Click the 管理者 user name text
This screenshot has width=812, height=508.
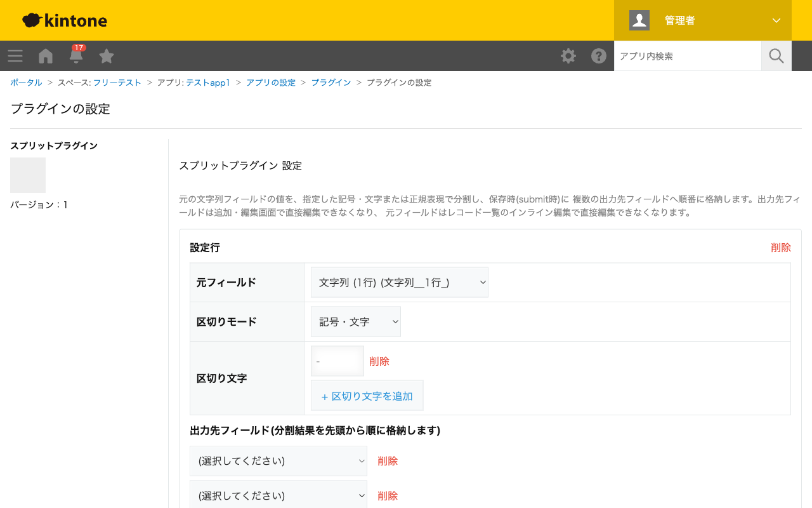pos(680,20)
